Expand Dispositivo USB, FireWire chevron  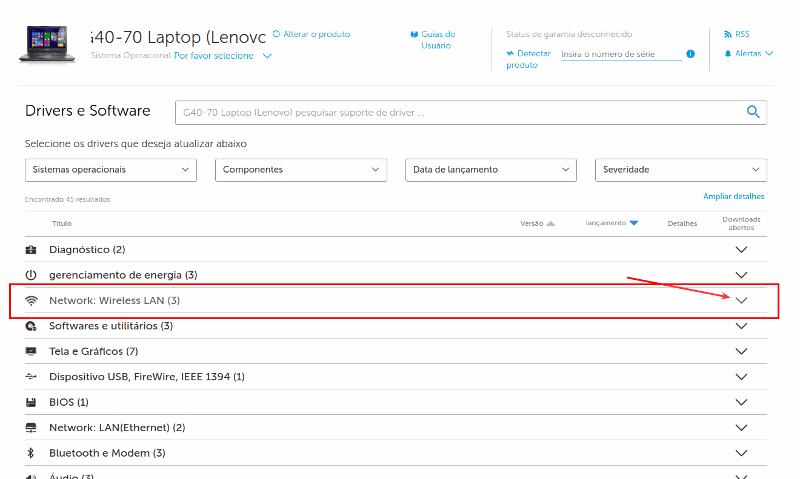[741, 376]
